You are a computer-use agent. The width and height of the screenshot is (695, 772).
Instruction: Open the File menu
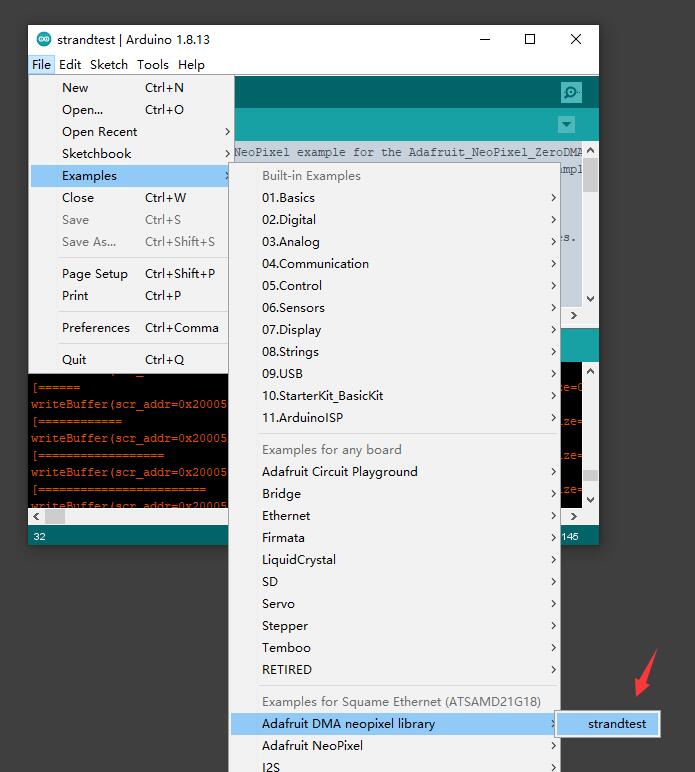click(x=41, y=64)
